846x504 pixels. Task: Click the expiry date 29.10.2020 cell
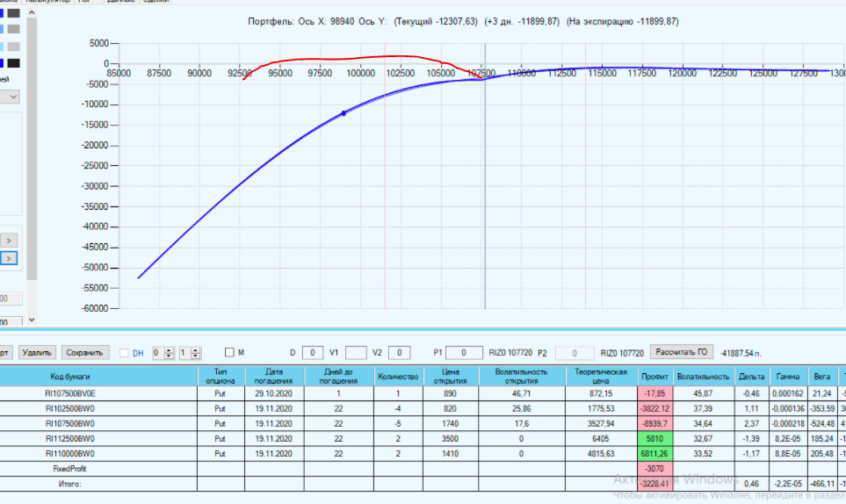[x=274, y=393]
